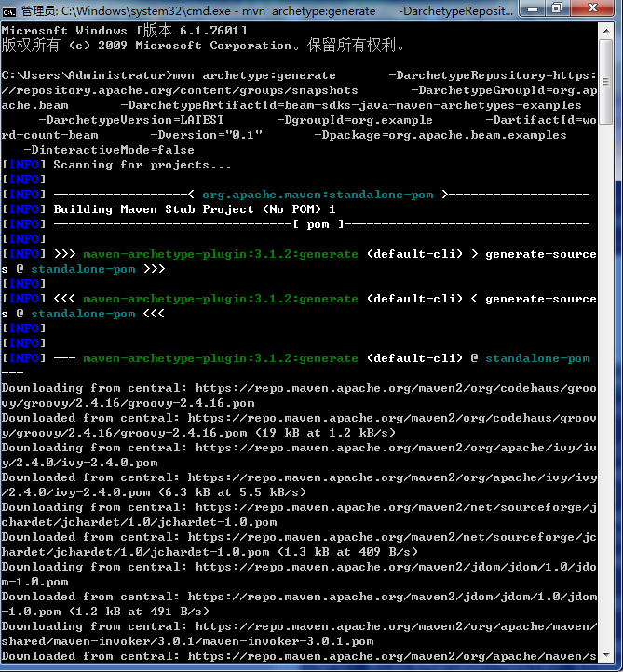Image resolution: width=623 pixels, height=672 pixels.
Task: Click 'groovy-2.4.16.pom (19 kB at 1.2 kB/s)' text
Action: point(258,433)
